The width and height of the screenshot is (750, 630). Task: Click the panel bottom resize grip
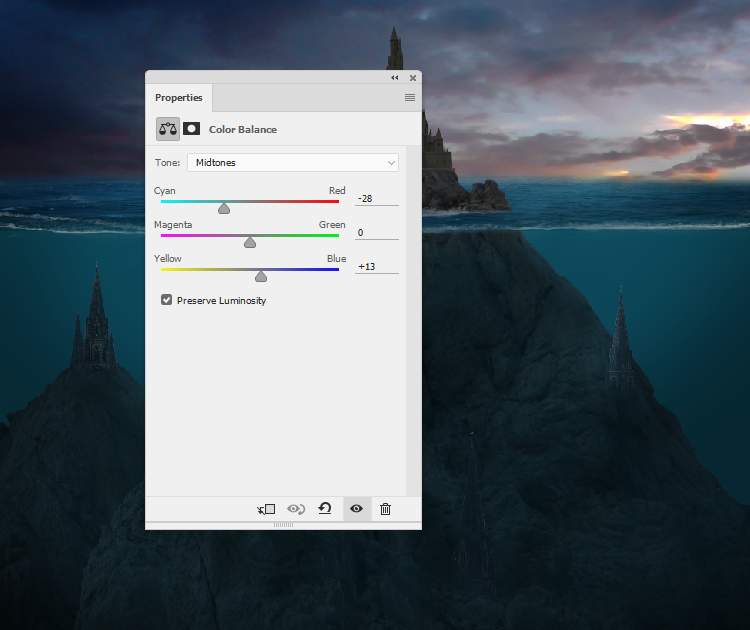283,525
